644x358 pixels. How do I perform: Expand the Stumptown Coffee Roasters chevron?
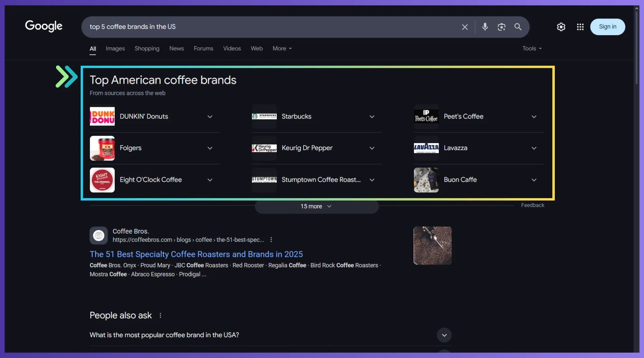[x=372, y=180]
